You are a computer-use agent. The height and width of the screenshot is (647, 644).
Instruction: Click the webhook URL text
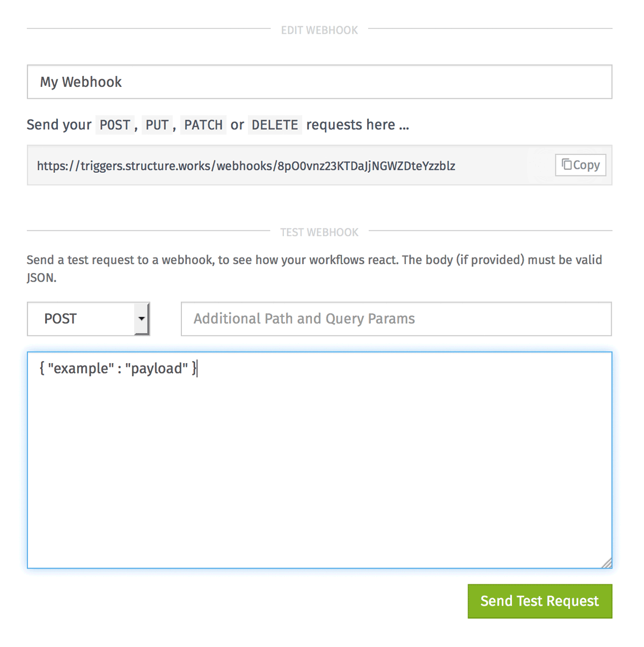click(x=246, y=166)
